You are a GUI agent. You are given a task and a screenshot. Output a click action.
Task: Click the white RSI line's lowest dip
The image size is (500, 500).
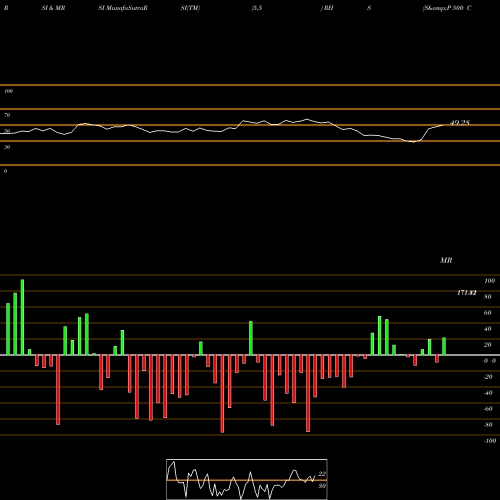[413, 142]
